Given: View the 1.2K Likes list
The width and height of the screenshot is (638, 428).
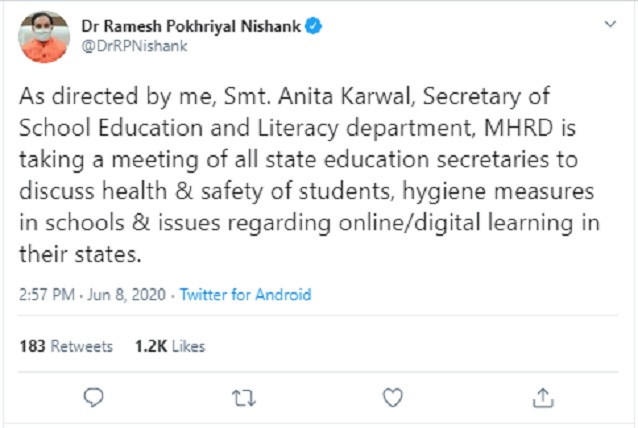Looking at the screenshot, I should [x=170, y=346].
